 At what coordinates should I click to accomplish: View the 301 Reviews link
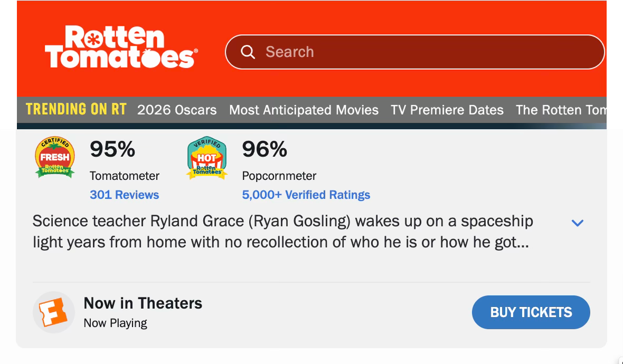[x=124, y=195]
